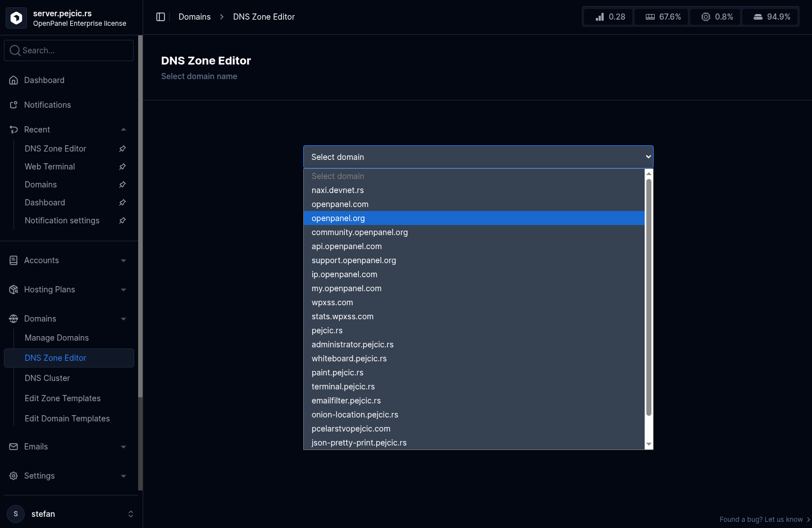This screenshot has width=812, height=528.
Task: Select pejcic.rs domain
Action: (x=474, y=330)
